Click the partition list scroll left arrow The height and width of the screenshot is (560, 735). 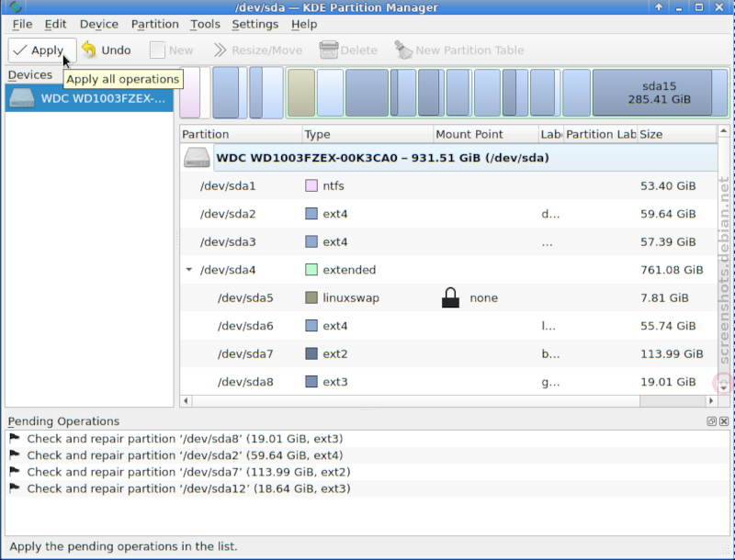[187, 401]
